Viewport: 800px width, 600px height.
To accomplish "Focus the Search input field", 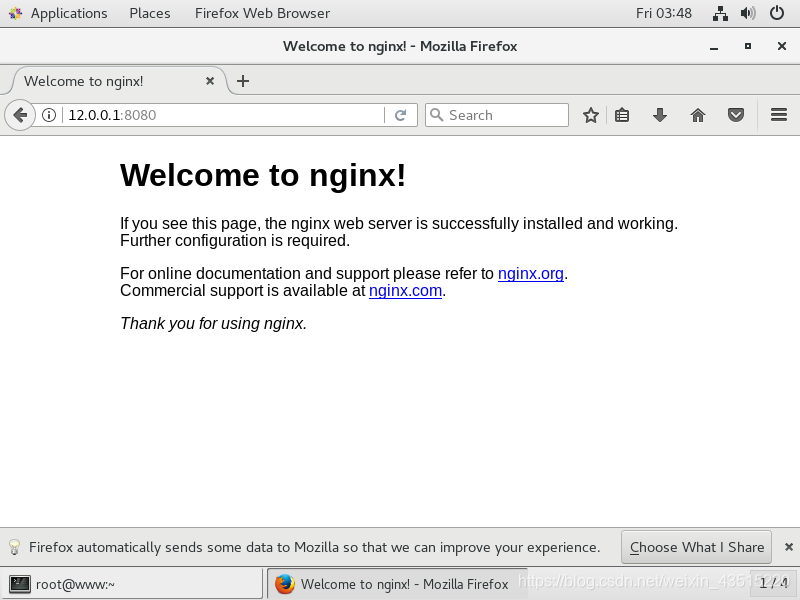I will [x=497, y=115].
